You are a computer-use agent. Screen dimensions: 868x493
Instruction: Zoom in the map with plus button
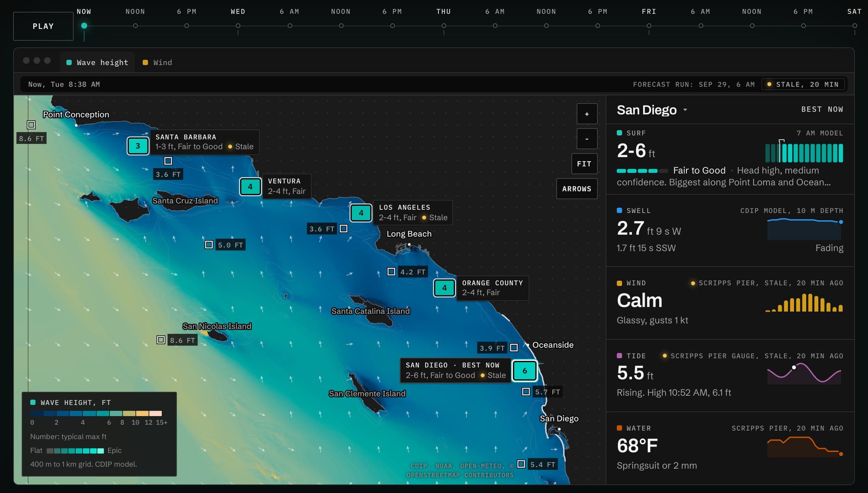click(587, 114)
